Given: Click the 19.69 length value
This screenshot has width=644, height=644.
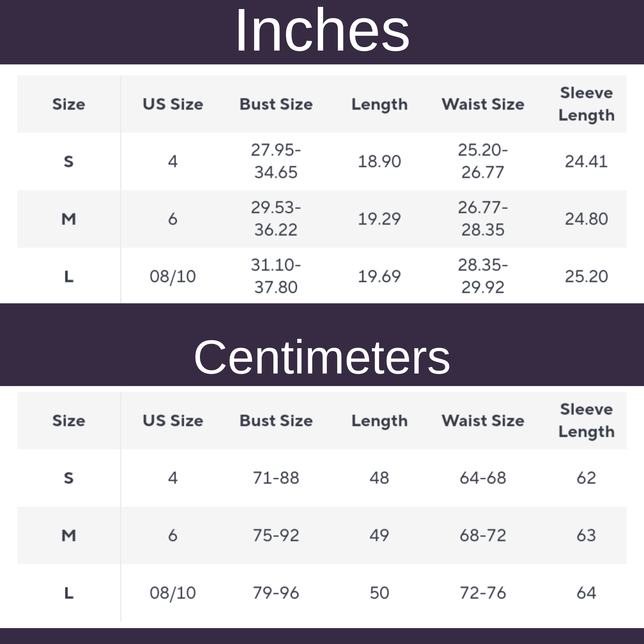Looking at the screenshot, I should [x=379, y=276].
